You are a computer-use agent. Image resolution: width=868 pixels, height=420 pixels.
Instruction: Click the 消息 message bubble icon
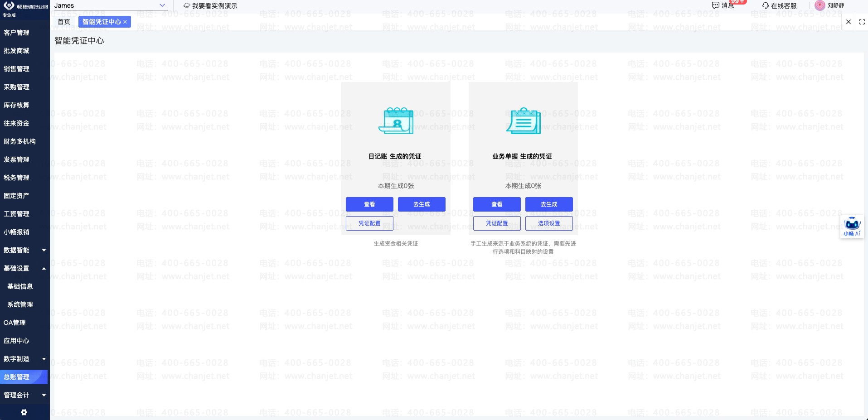pyautogui.click(x=716, y=5)
